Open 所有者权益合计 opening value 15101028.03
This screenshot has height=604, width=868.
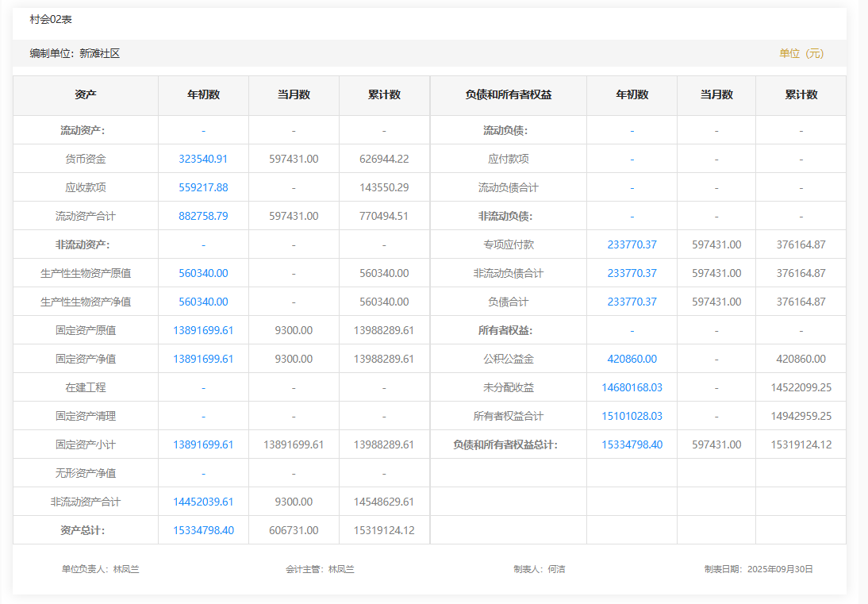tap(632, 416)
